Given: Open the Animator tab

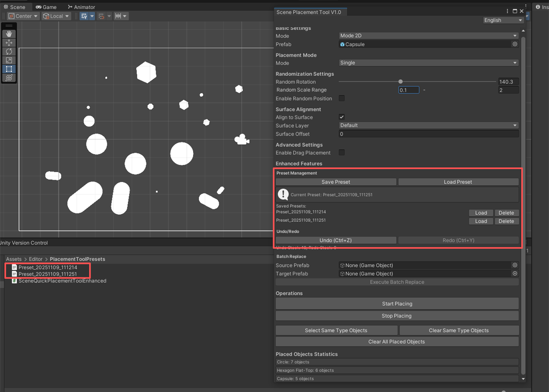Looking at the screenshot, I should [81, 7].
